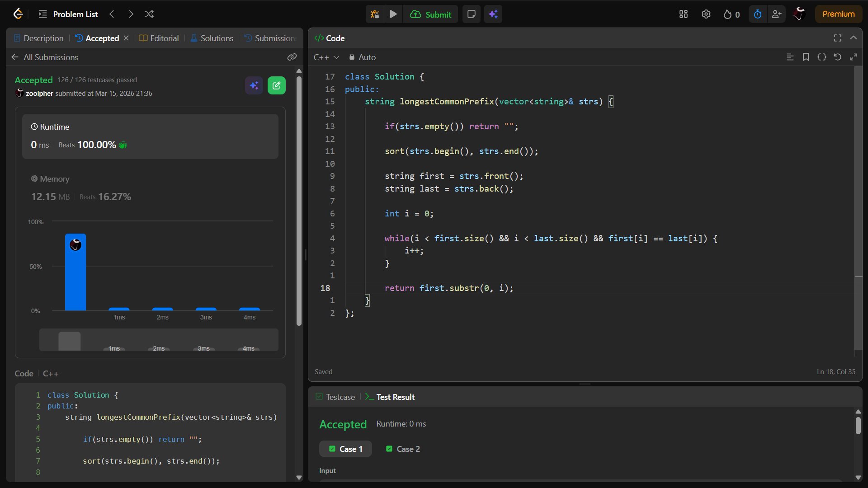Viewport: 868px width, 488px height.
Task: Open the notes icon next to Submit
Action: click(471, 14)
